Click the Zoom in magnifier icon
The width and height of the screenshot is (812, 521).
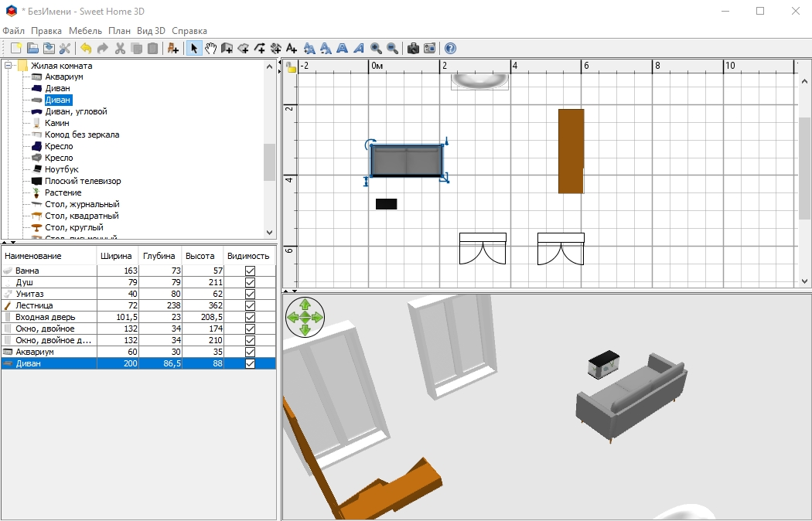point(376,48)
